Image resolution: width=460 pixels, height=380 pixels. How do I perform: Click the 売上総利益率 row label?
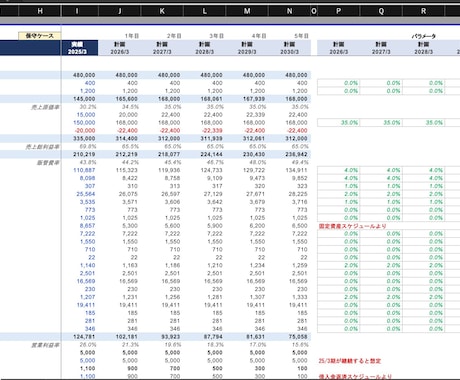pos(43,147)
